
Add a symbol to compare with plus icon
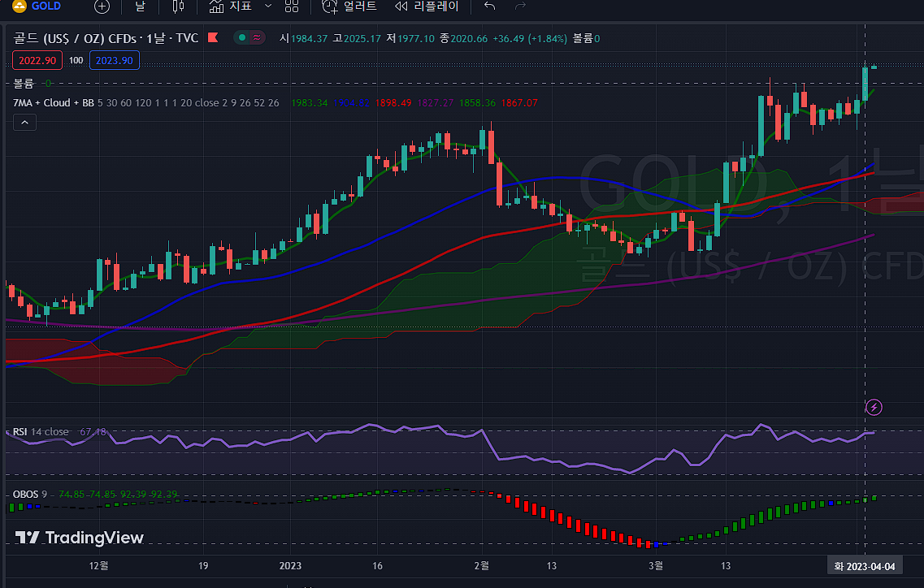(x=102, y=6)
